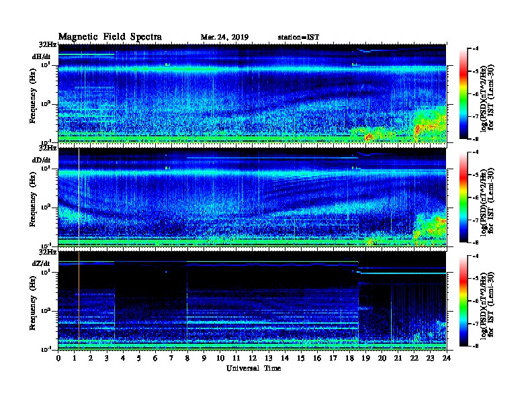Click the hour "24" tick label on time axis

click(x=447, y=358)
